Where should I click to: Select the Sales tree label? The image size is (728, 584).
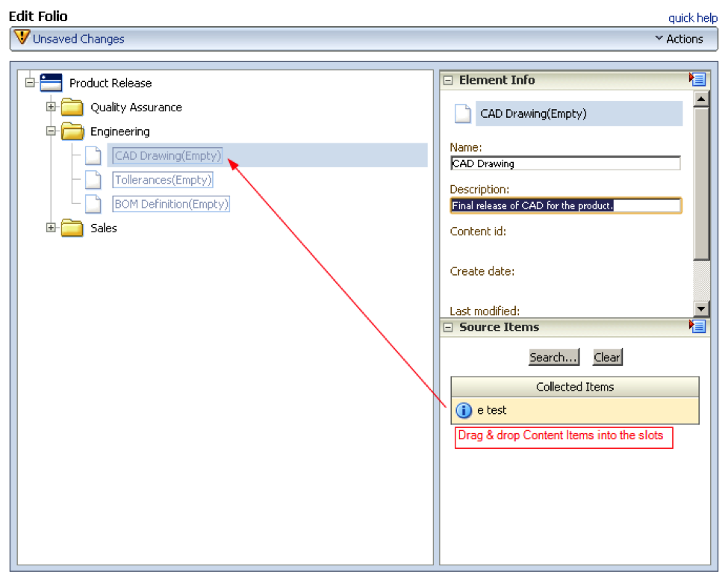pyautogui.click(x=104, y=228)
